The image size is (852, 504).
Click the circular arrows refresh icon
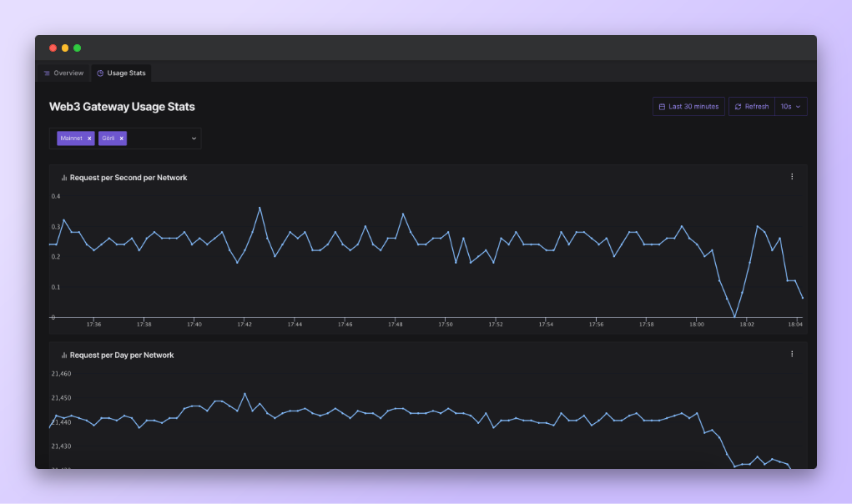738,107
